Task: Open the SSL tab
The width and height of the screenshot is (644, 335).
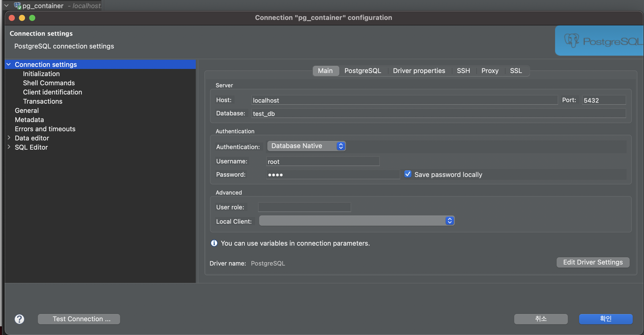Action: point(516,71)
